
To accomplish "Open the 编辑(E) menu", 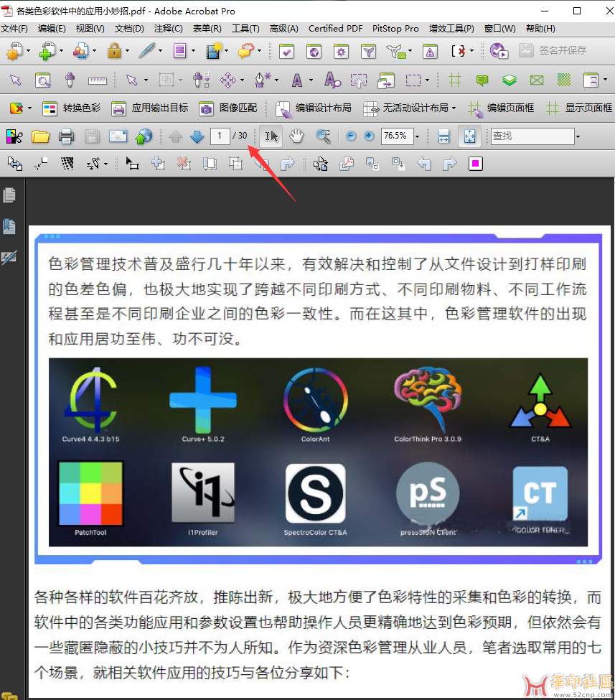I will (52, 29).
